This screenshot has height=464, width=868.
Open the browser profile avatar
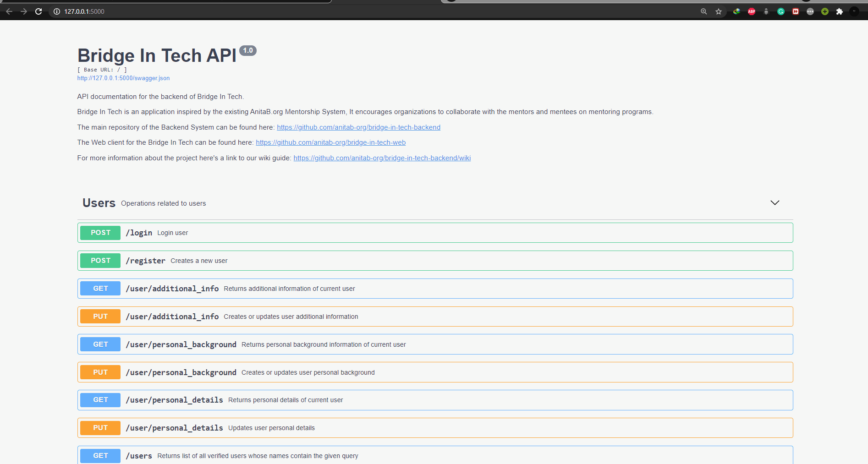coord(854,11)
